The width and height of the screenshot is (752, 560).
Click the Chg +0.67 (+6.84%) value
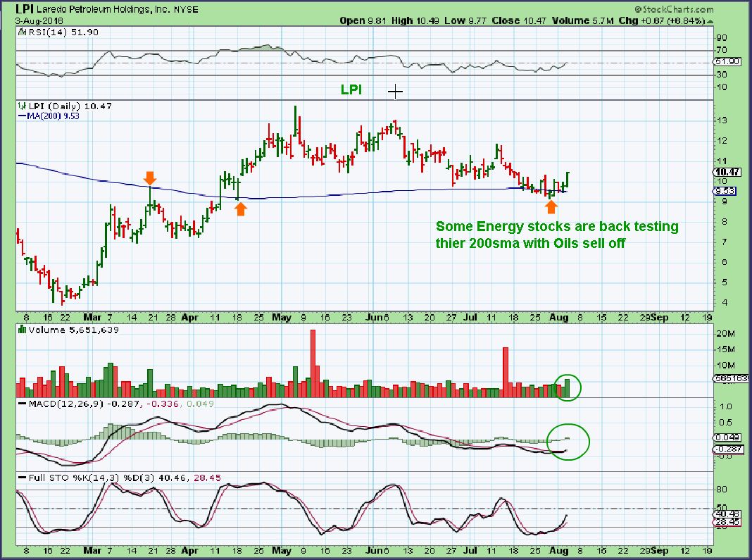pos(662,20)
